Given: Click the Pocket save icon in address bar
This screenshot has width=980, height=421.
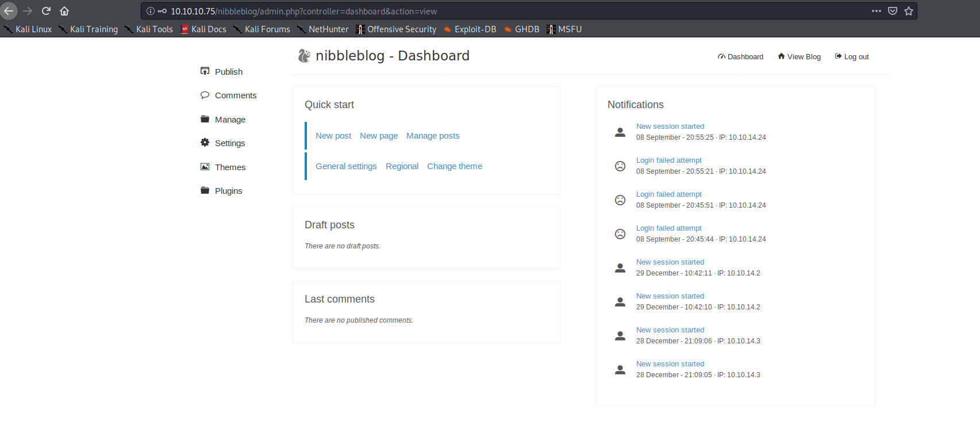Looking at the screenshot, I should 893,11.
